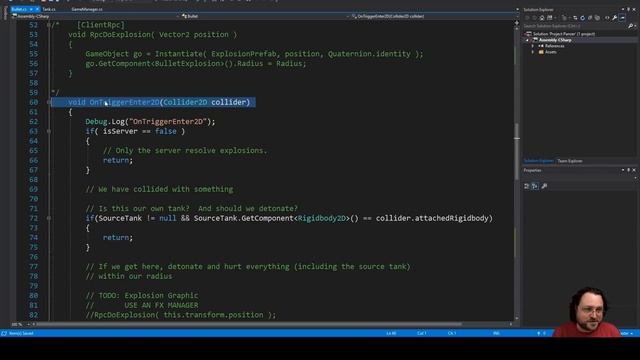Click 'ExplosionPrefab' argument on line 55

click(243, 54)
